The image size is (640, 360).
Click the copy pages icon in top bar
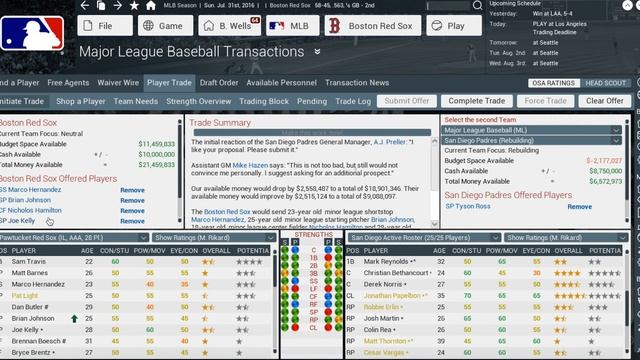tap(101, 5)
